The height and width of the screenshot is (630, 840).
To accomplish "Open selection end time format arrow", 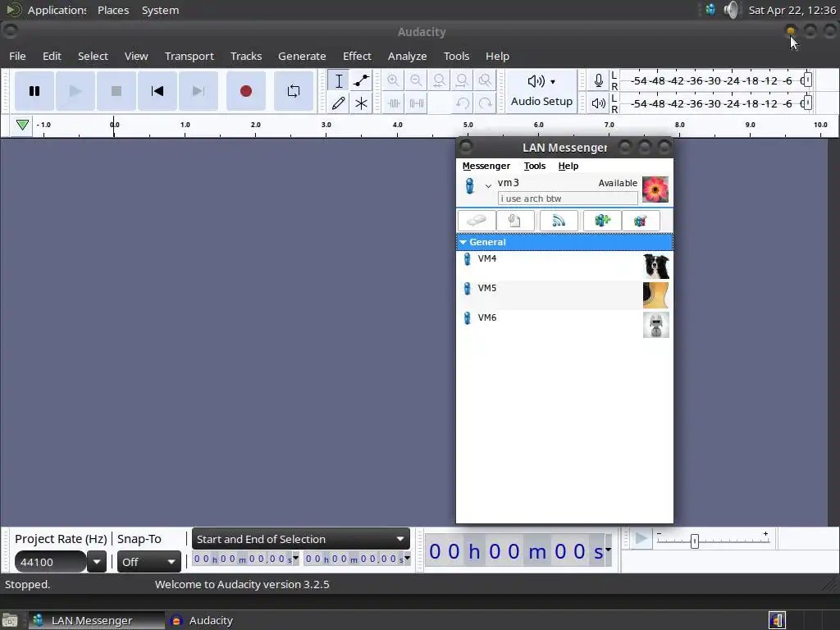I will (x=407, y=558).
